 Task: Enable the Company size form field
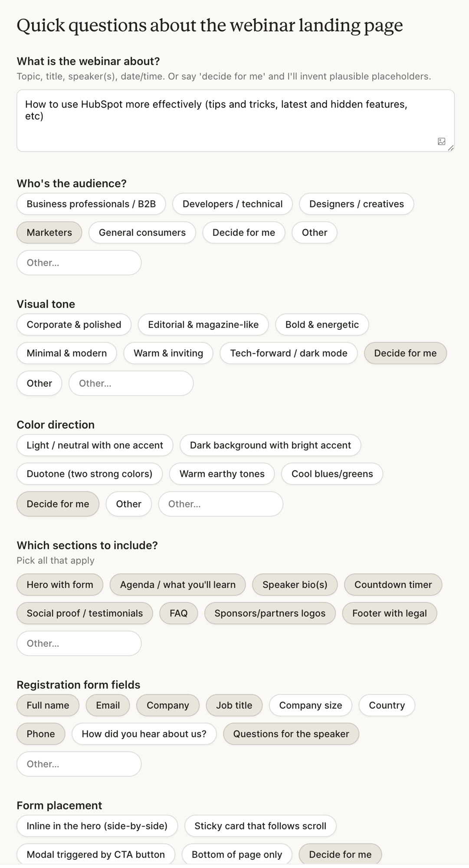tap(310, 706)
